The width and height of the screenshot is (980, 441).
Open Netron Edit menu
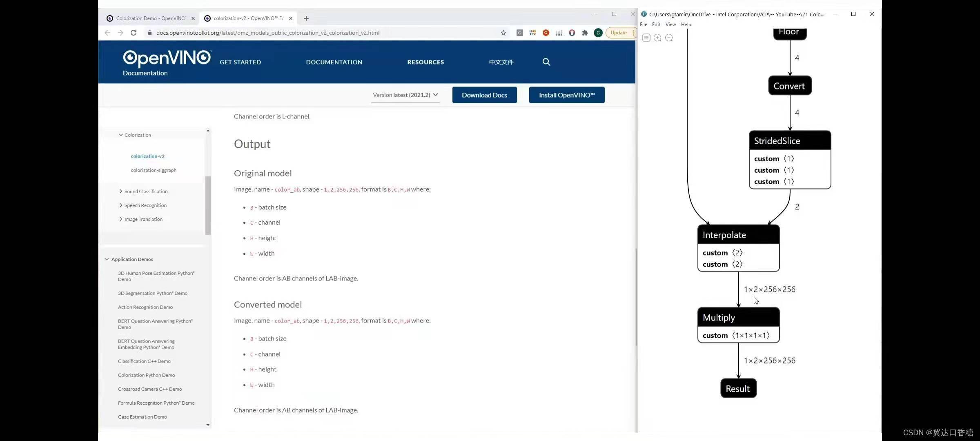point(656,24)
